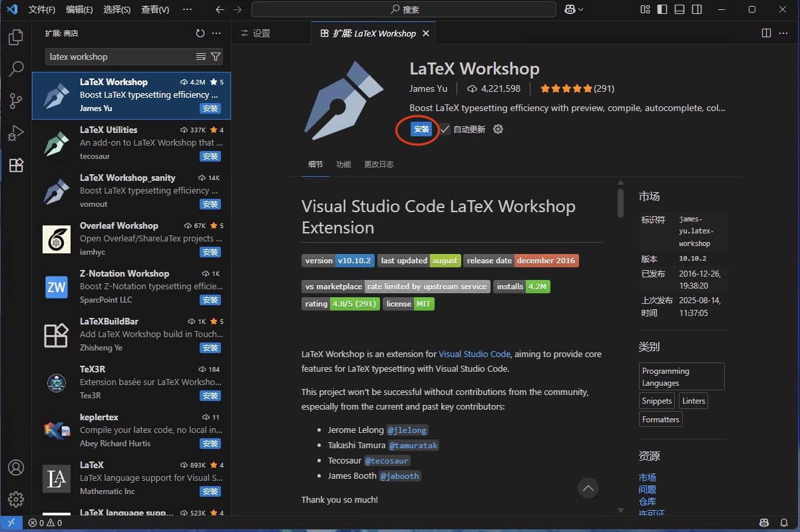Open the Repository resource link
This screenshot has height=532, width=800.
(x=647, y=501)
